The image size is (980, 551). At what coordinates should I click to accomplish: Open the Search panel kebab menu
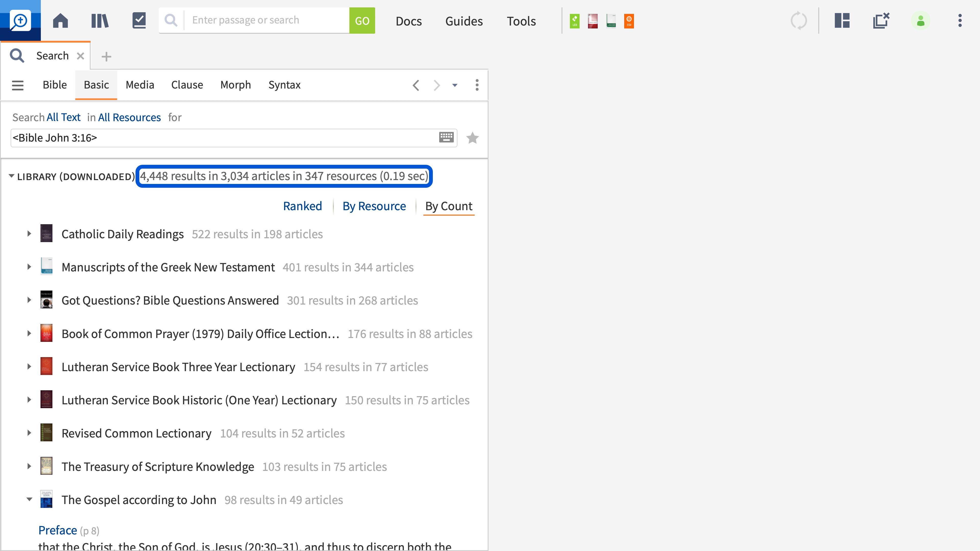click(x=477, y=85)
